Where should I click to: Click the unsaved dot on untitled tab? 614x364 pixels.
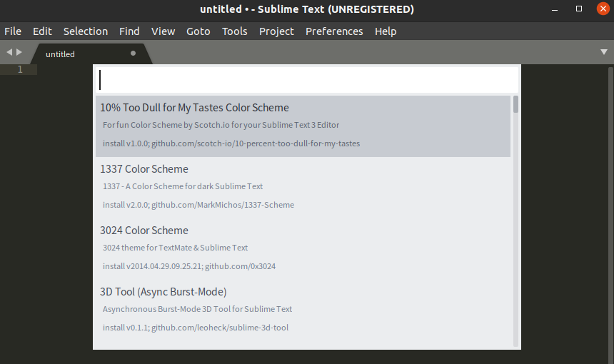[134, 54]
